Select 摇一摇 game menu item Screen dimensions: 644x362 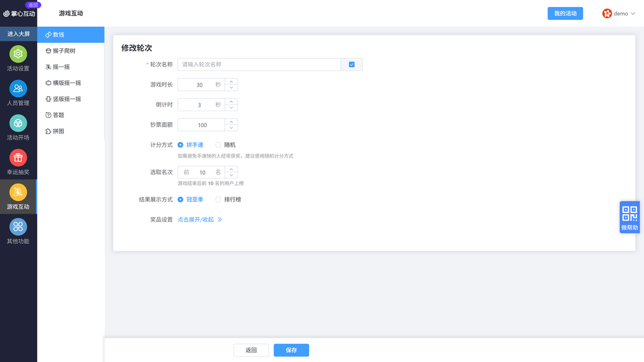(71, 67)
